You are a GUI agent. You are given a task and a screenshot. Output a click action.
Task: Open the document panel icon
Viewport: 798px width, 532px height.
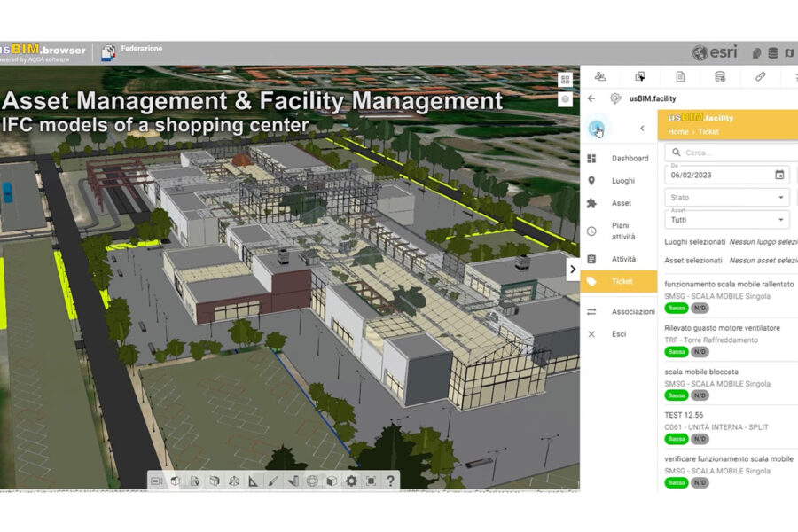(x=680, y=77)
